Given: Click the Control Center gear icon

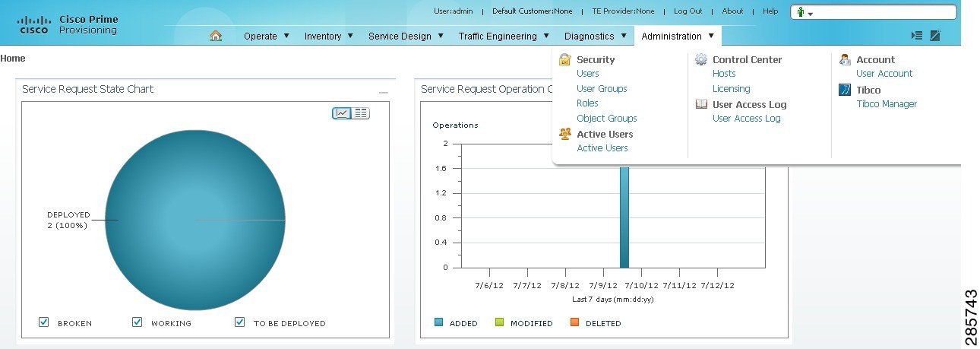Looking at the screenshot, I should point(701,59).
